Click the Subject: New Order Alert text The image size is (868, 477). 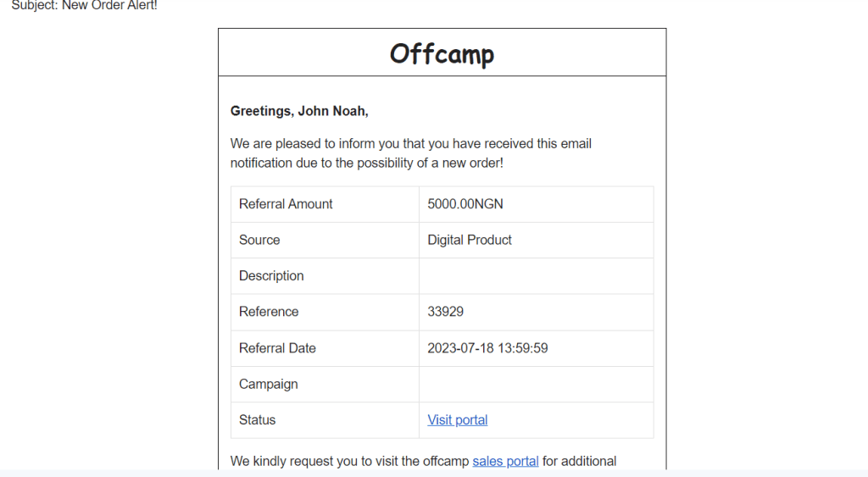pyautogui.click(x=85, y=6)
